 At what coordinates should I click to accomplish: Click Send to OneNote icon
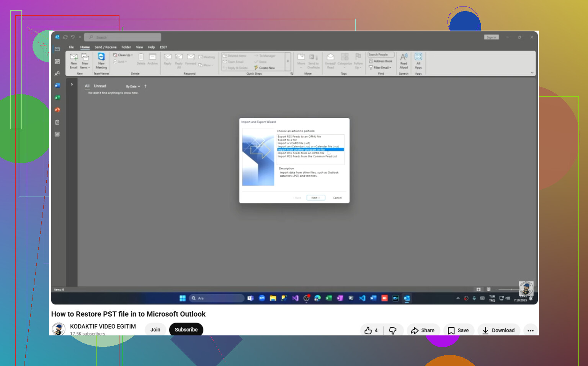(314, 61)
